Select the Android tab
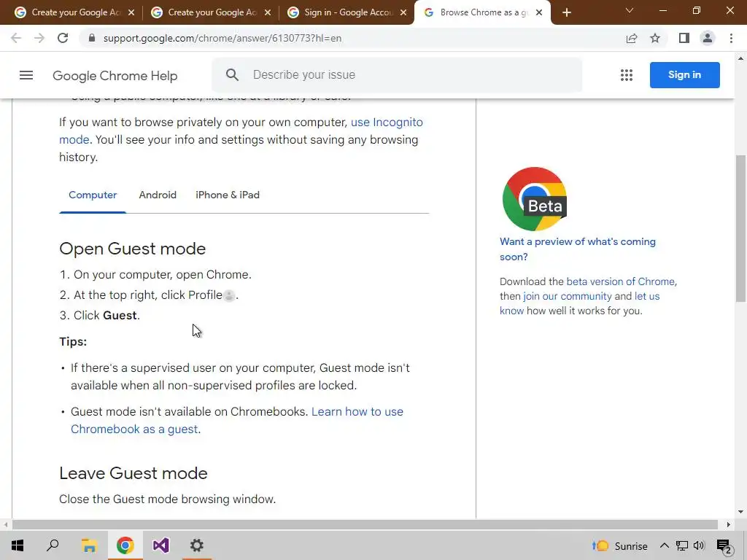Viewport: 747px width, 560px height. pos(158,195)
